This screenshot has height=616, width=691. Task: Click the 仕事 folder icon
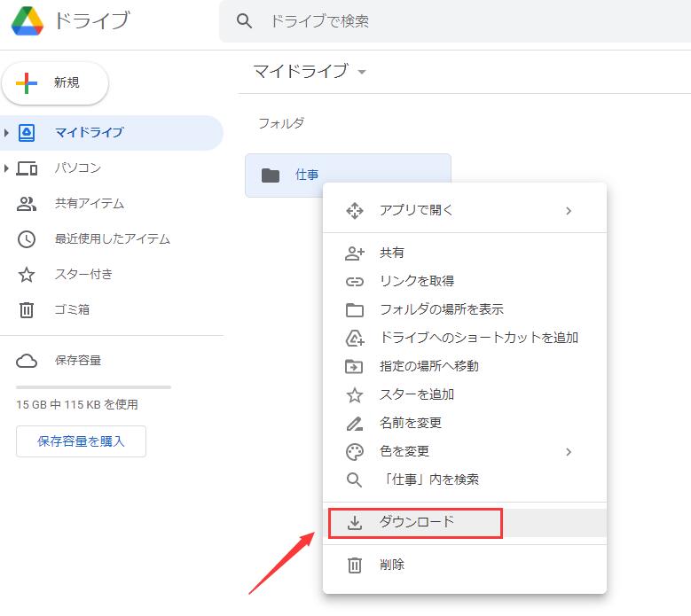(271, 175)
